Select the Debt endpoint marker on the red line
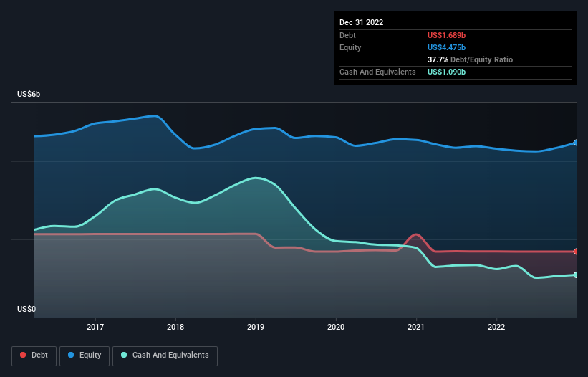This screenshot has width=588, height=377. pos(576,252)
